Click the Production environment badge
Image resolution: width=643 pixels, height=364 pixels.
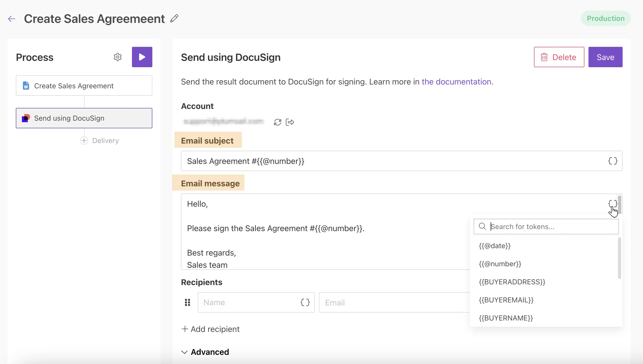(x=606, y=18)
